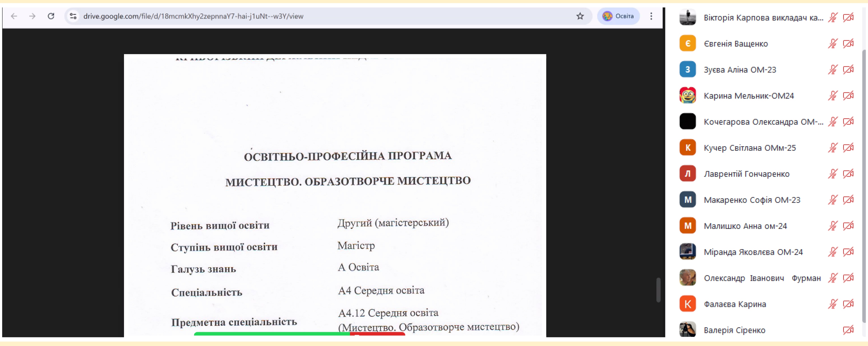Enable camera for Кучер Світлана ОМм-25
Screen dimensions: 868x346
pyautogui.click(x=849, y=147)
